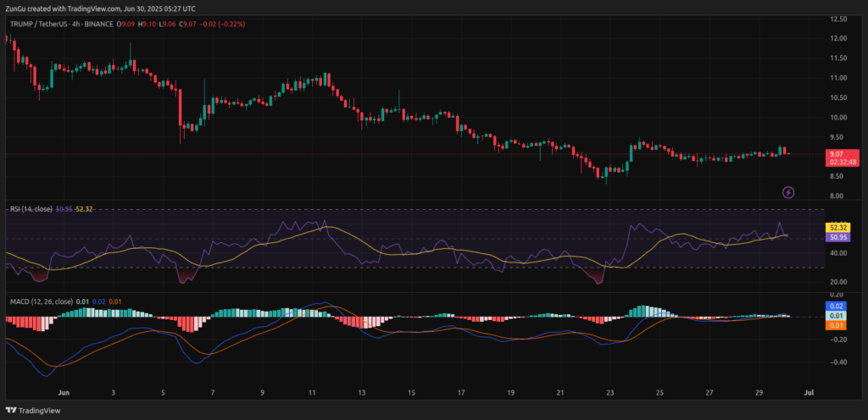Image resolution: width=868 pixels, height=420 pixels.
Task: Click the 40.00 label on RSI axis
Action: click(838, 253)
